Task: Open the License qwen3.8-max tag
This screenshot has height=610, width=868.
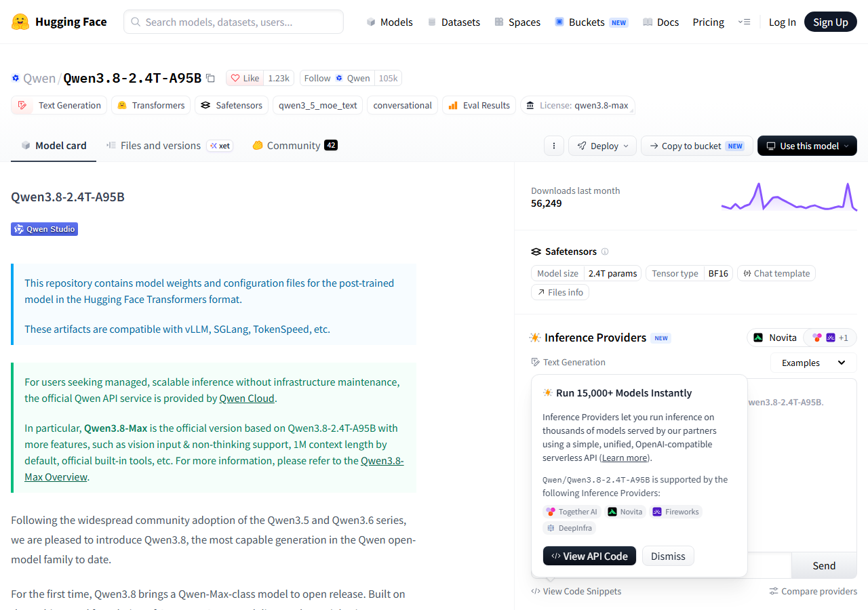Action: [578, 105]
